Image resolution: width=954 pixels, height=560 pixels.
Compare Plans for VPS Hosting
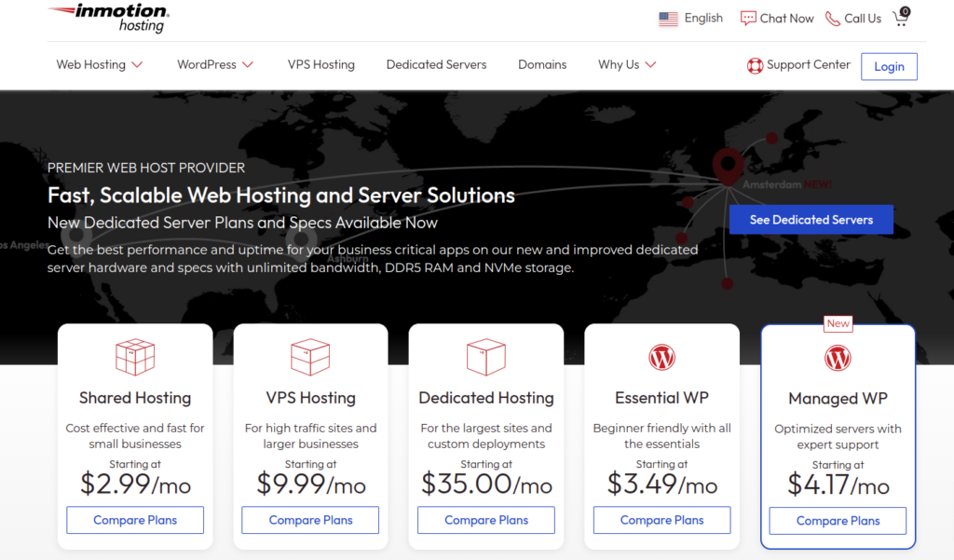pyautogui.click(x=310, y=520)
